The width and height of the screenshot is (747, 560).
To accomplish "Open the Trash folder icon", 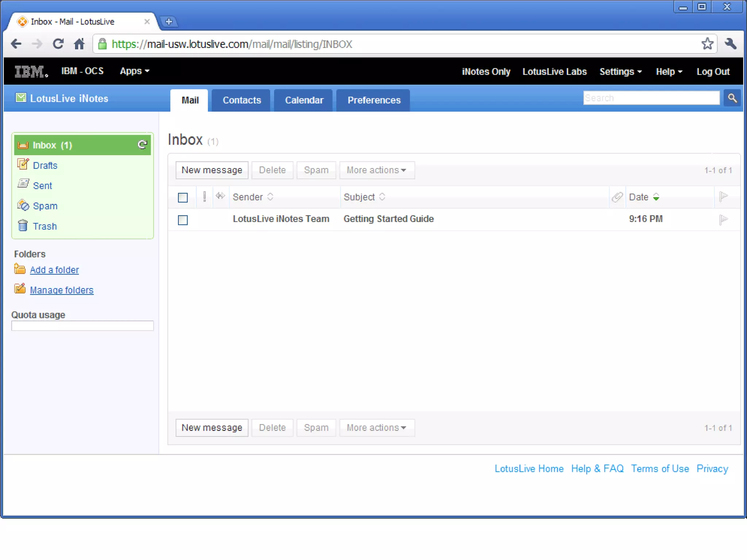I will 23,226.
